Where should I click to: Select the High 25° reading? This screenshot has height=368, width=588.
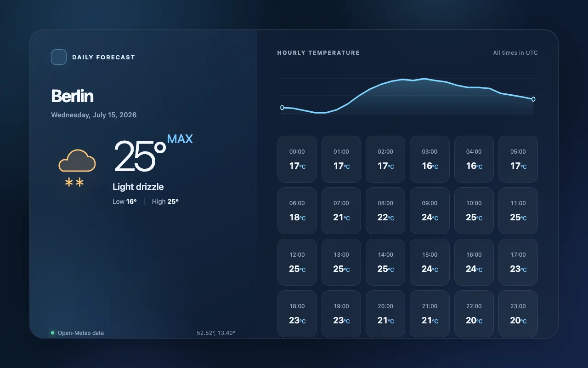click(x=165, y=201)
